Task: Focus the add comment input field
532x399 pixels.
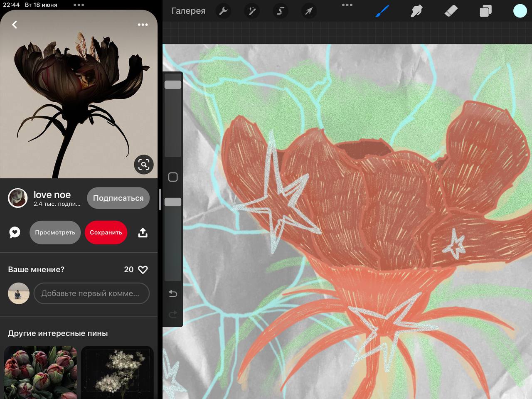Action: [91, 293]
